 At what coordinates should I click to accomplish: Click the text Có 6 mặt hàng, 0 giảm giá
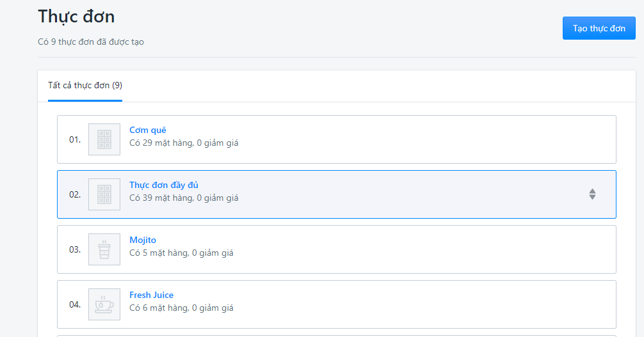(x=182, y=308)
